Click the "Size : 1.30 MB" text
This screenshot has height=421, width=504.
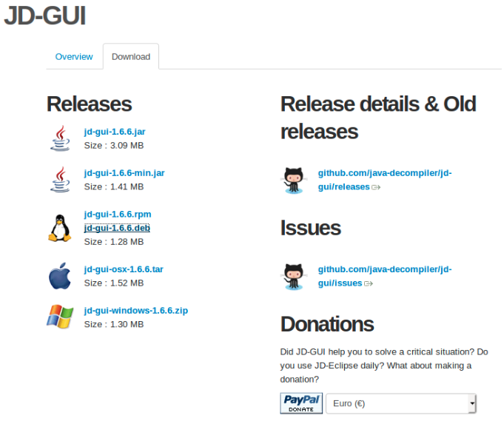[x=114, y=324]
